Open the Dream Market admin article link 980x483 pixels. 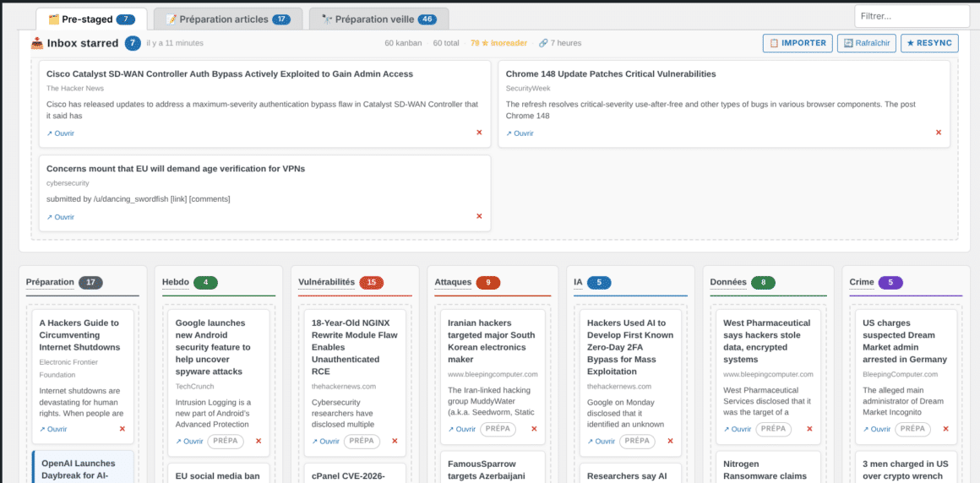(877, 429)
